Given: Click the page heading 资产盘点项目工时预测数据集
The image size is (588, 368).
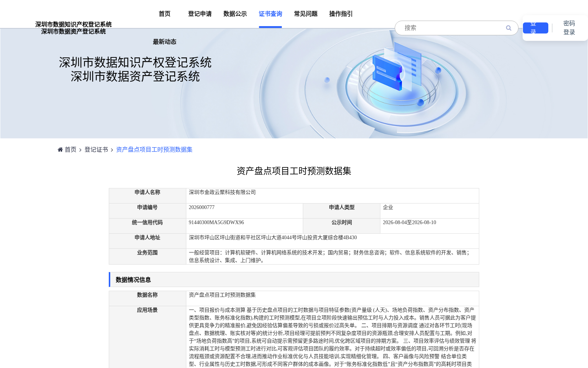Looking at the screenshot, I should coord(294,171).
